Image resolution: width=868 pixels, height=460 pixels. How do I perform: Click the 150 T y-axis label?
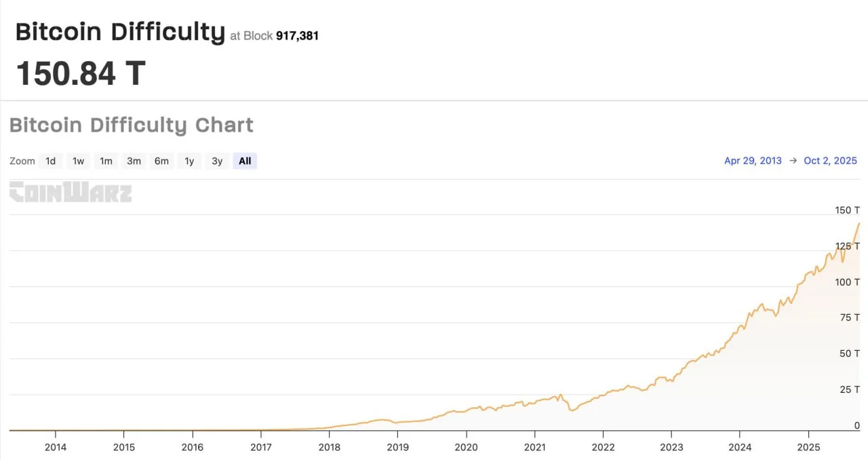pyautogui.click(x=847, y=210)
